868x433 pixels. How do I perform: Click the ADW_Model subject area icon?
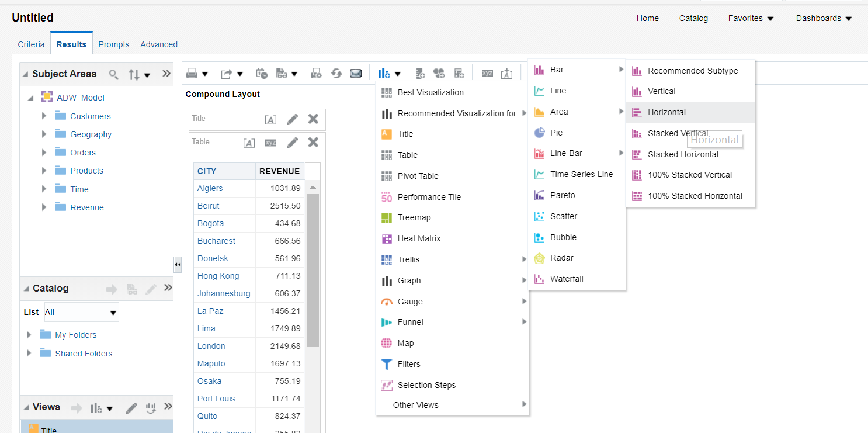coord(47,98)
